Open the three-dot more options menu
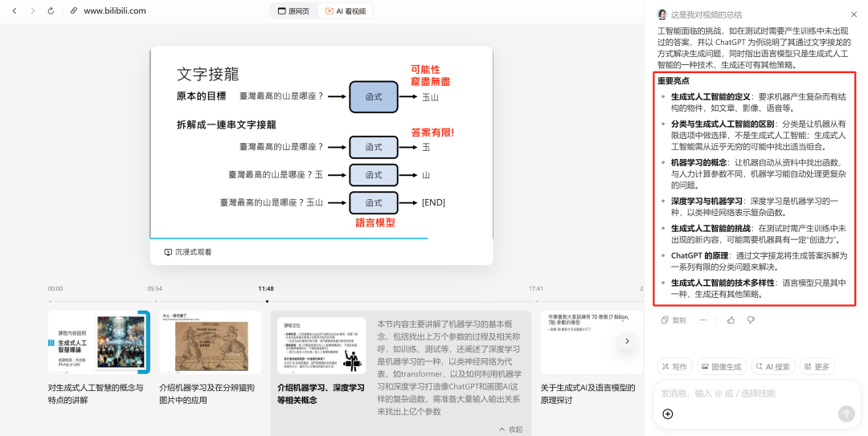This screenshot has width=868, height=436. pos(703,320)
